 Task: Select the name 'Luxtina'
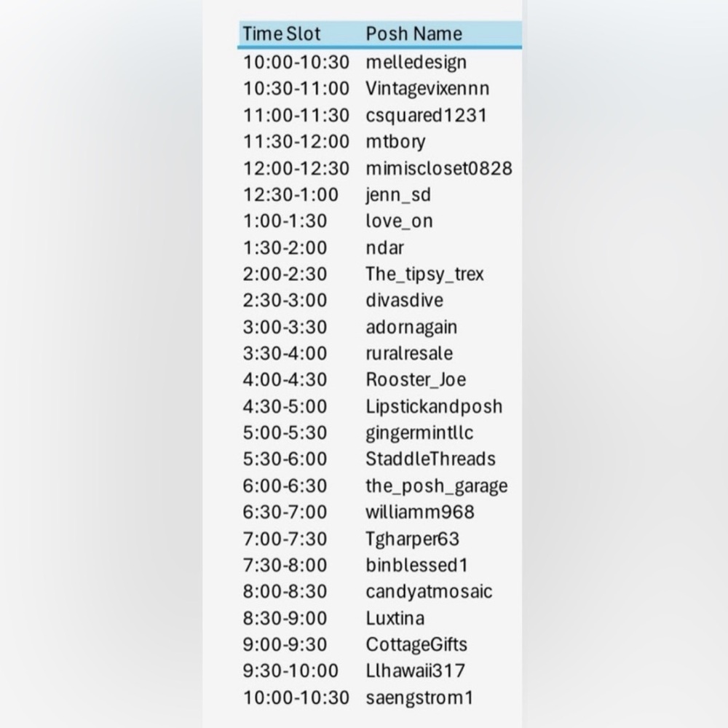pyautogui.click(x=395, y=618)
